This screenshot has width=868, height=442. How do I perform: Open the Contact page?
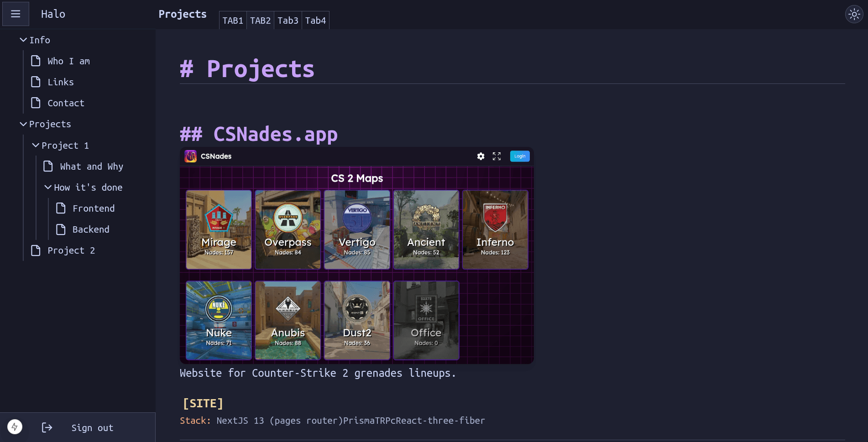click(x=66, y=103)
